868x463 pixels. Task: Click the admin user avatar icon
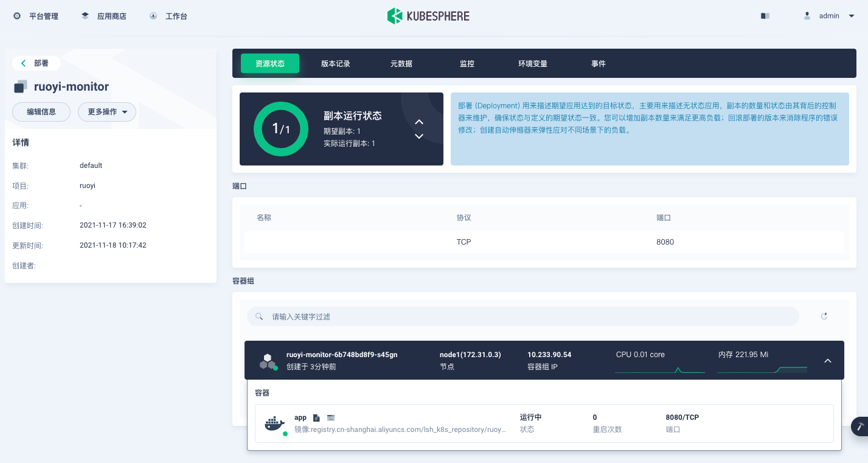(807, 15)
